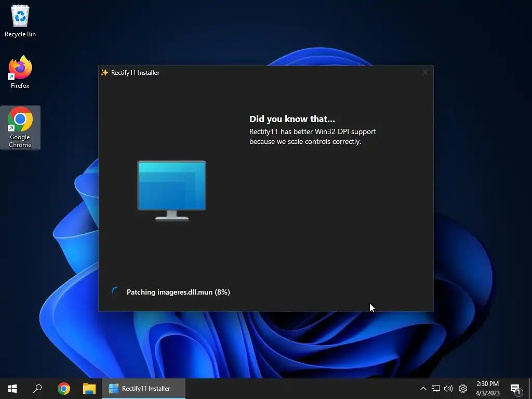Screen dimensions: 532x399
Task: Click the blue monitor illustration
Action: pos(171,191)
